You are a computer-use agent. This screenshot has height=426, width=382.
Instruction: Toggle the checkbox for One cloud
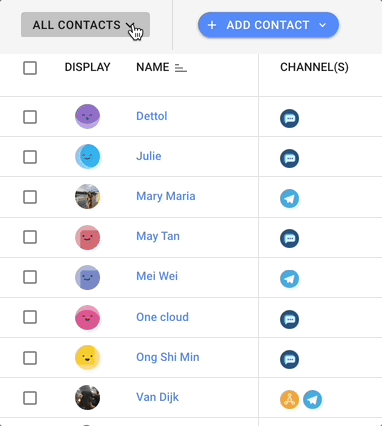pyautogui.click(x=30, y=317)
